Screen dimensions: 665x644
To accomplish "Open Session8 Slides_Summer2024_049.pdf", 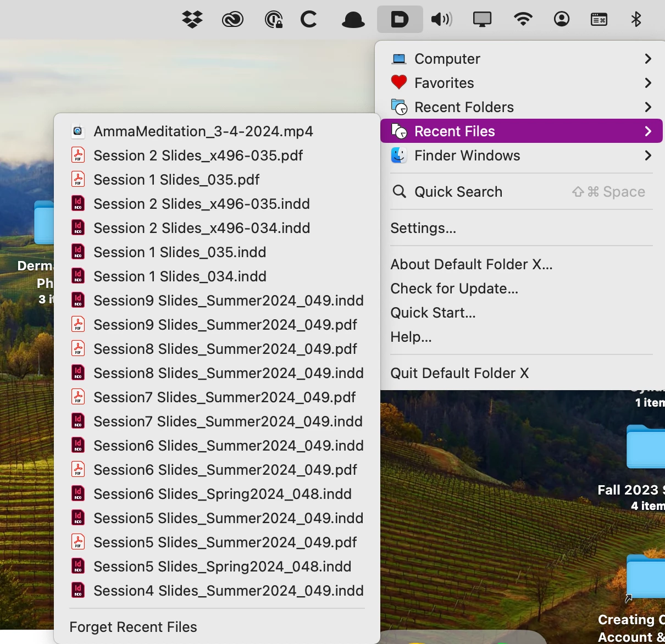I will pos(217,349).
